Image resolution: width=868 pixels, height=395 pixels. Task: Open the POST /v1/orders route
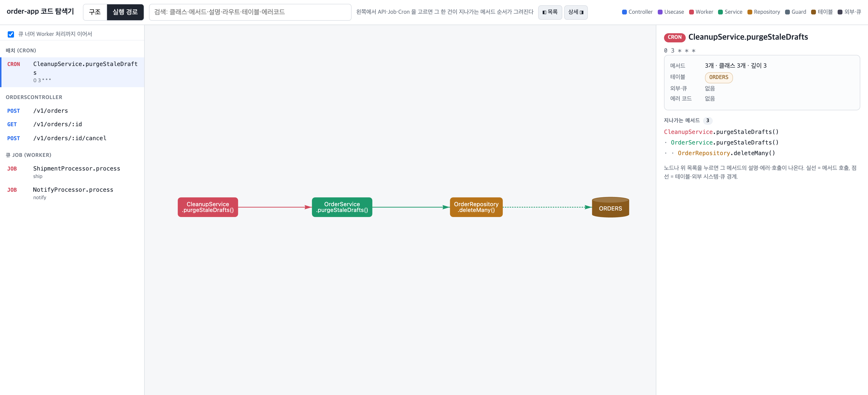coord(72,111)
